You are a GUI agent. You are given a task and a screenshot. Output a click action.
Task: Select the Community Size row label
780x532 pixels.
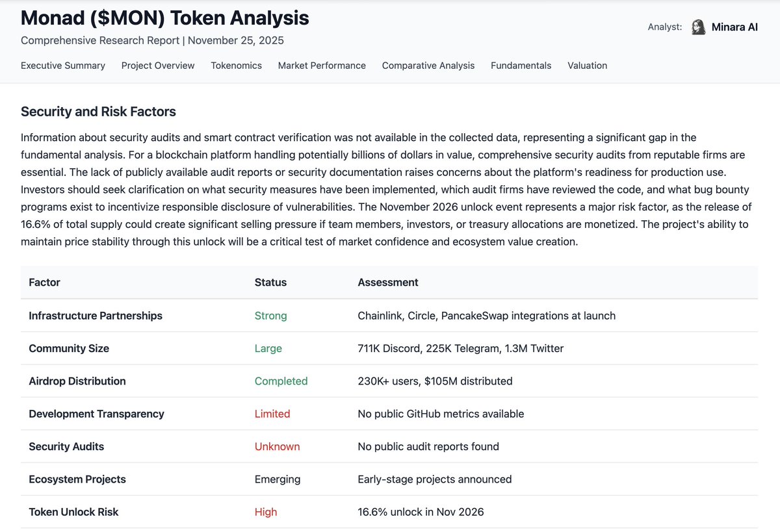pyautogui.click(x=69, y=348)
